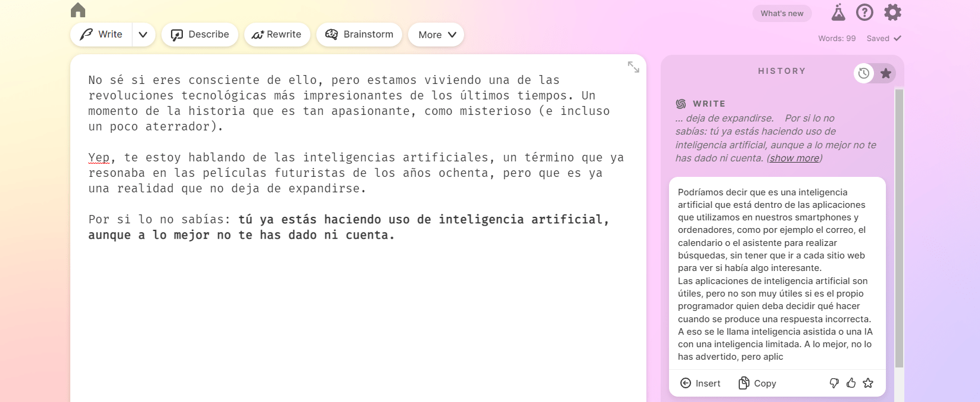Screen dimensions: 980x402
Task: Click the Rewrite sparkle pen icon
Action: coord(257,35)
